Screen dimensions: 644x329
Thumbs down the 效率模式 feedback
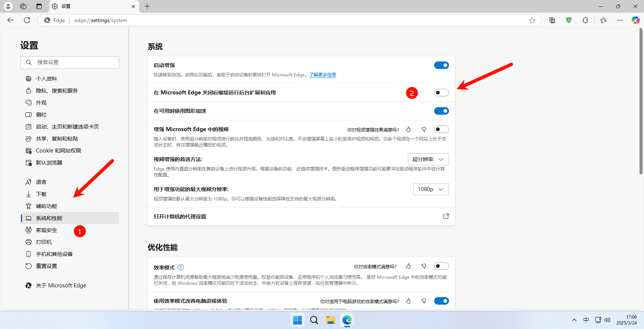tap(424, 266)
